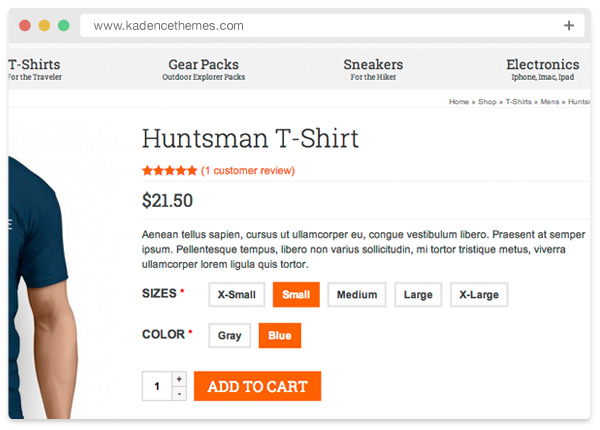Select the X-Small size option
This screenshot has height=430, width=600.
tap(237, 295)
